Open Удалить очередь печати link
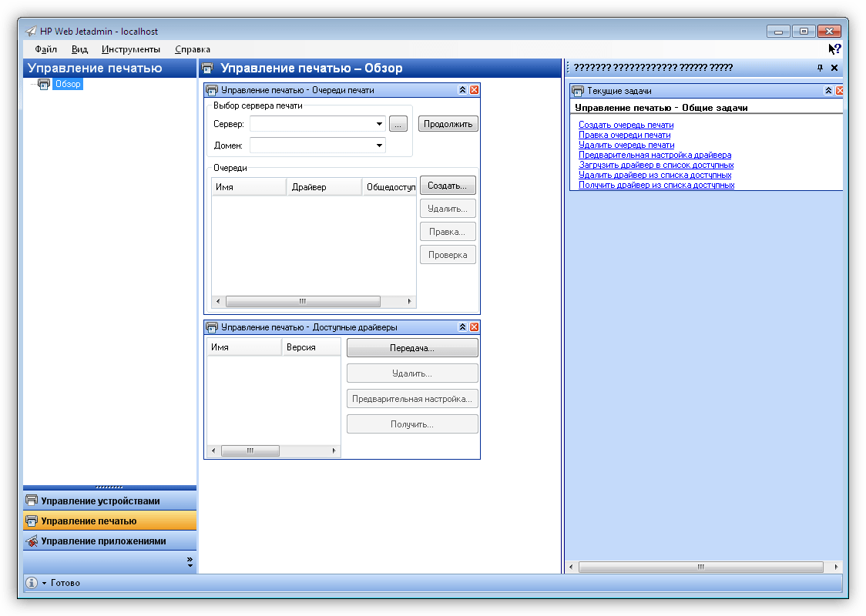 pos(626,145)
